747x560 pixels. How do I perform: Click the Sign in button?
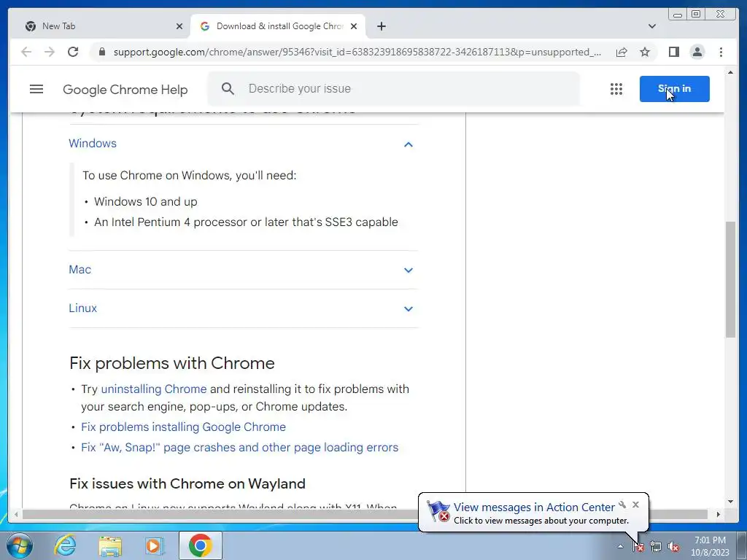click(675, 89)
